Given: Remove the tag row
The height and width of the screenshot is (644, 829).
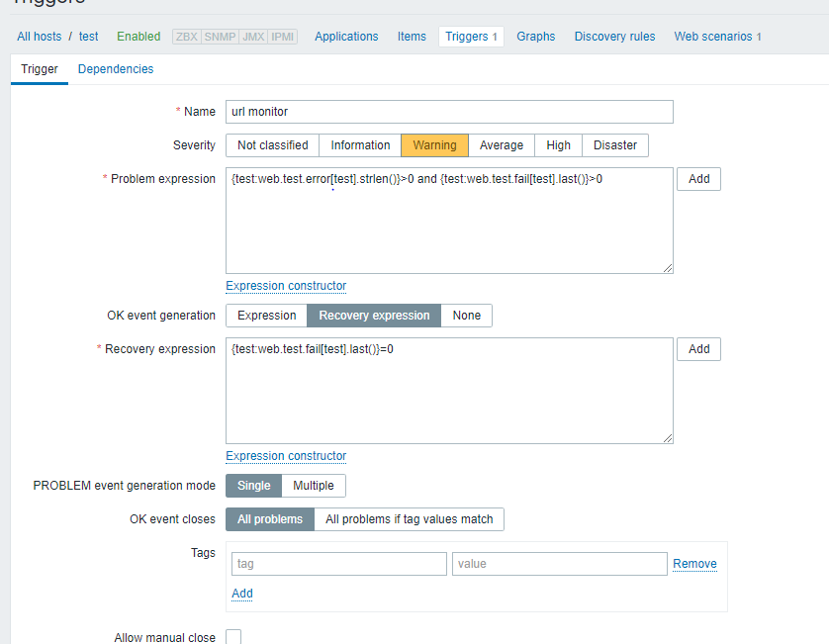Looking at the screenshot, I should coord(694,564).
